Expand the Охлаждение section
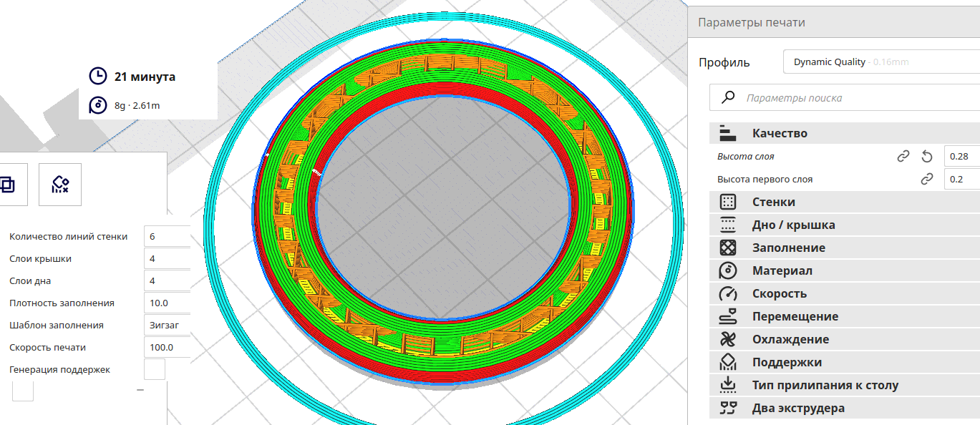This screenshot has height=425, width=980. pyautogui.click(x=845, y=339)
